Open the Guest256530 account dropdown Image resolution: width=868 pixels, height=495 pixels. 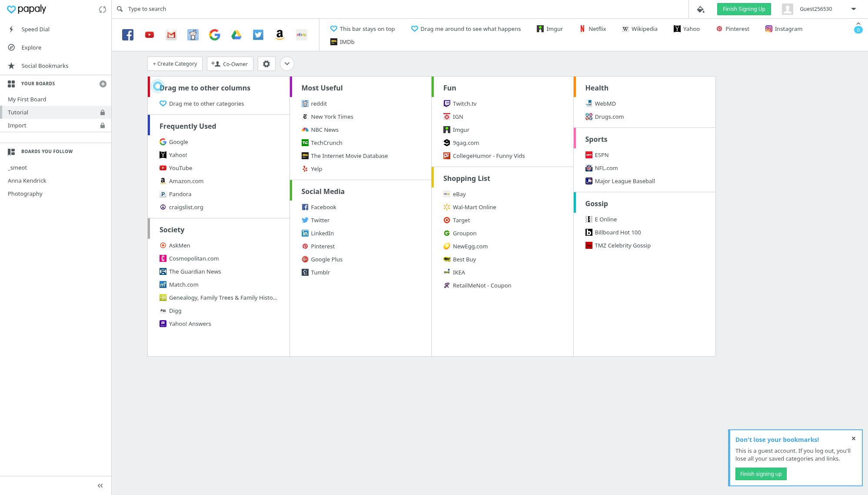click(x=853, y=9)
